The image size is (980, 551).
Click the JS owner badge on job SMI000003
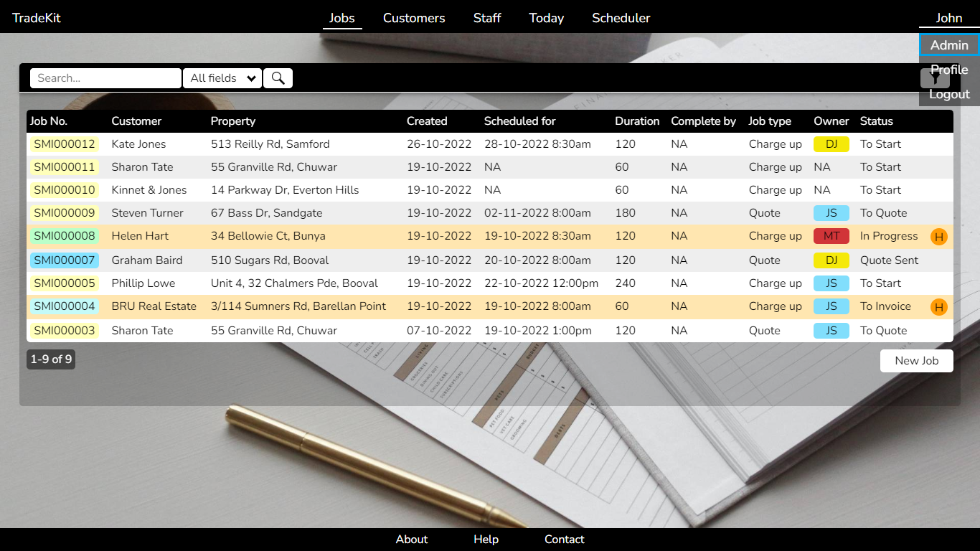click(x=831, y=331)
